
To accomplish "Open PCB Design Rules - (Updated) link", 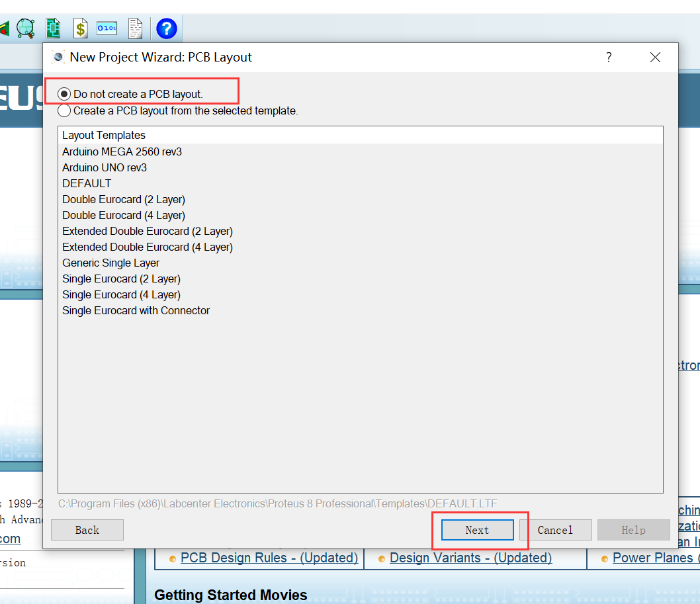I will click(269, 558).
